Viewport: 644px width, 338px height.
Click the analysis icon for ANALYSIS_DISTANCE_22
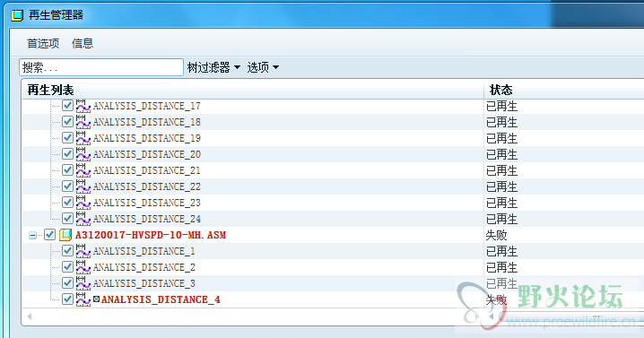click(x=83, y=186)
